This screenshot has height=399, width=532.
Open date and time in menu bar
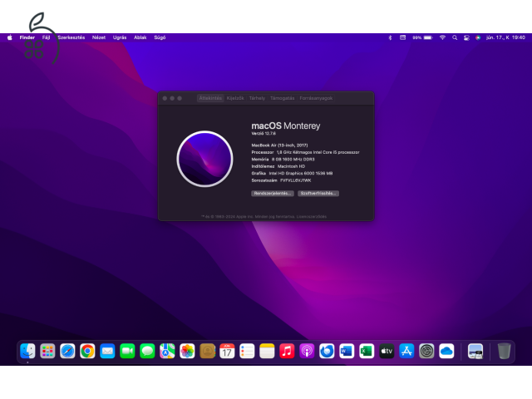(505, 37)
